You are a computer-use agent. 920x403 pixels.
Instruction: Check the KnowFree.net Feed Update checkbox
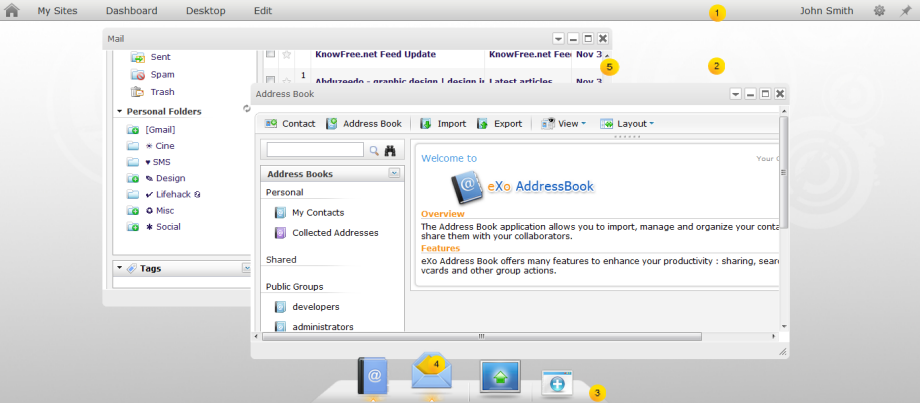[271, 54]
